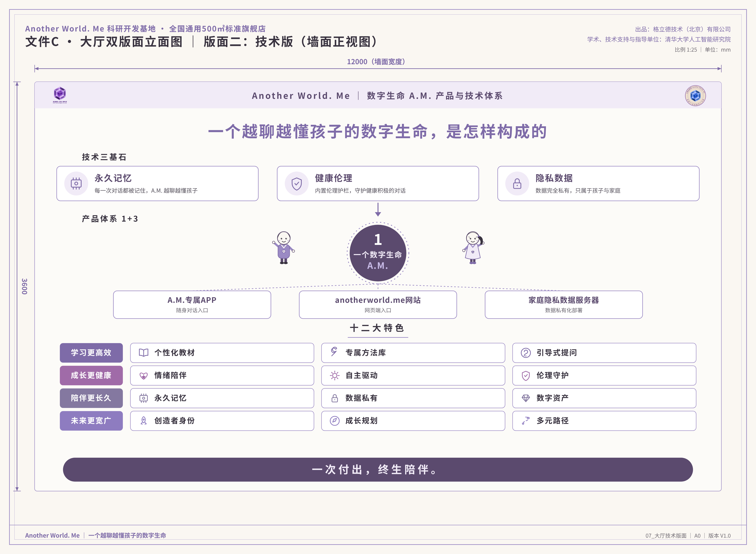Click the 创造者身份 feature label
Screen dimensions: 756x554
coord(175,421)
